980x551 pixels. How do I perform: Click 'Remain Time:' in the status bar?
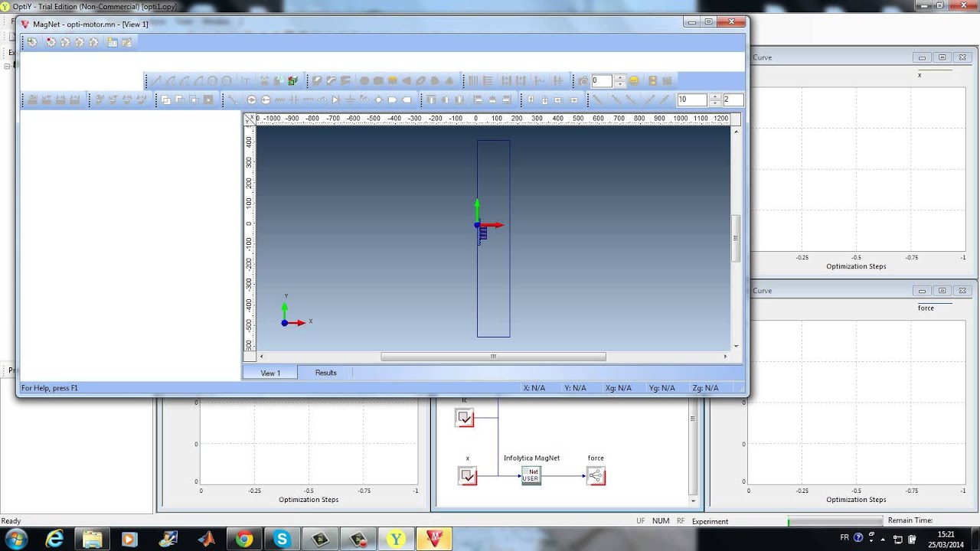pos(910,520)
